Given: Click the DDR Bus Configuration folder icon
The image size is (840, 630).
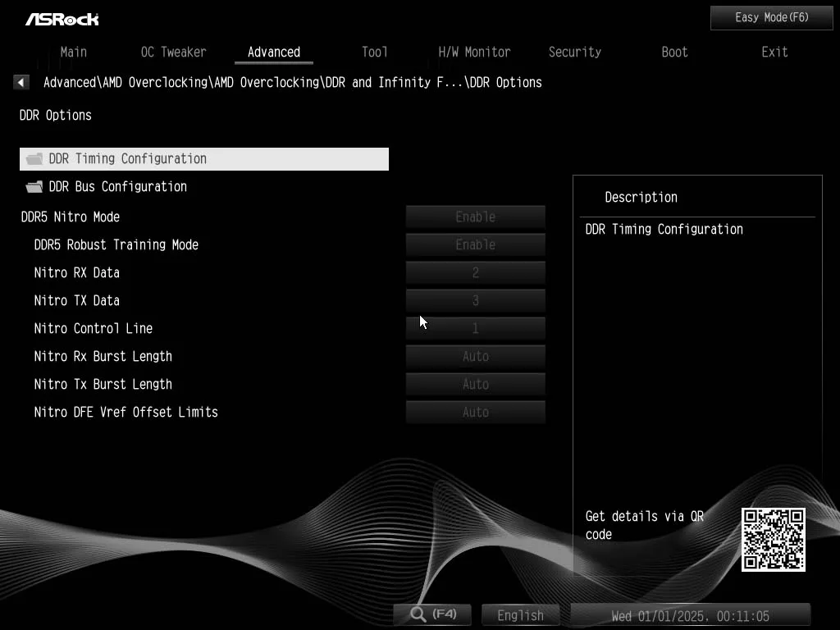Looking at the screenshot, I should pos(34,187).
